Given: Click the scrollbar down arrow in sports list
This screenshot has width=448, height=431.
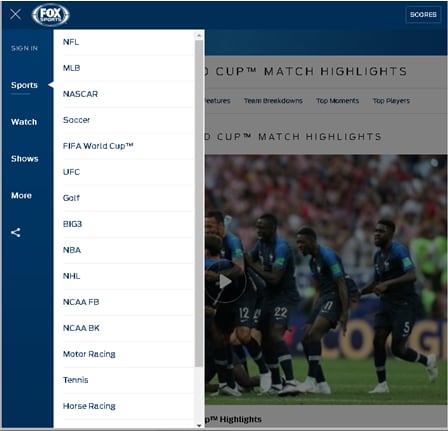Looking at the screenshot, I should pos(199,425).
